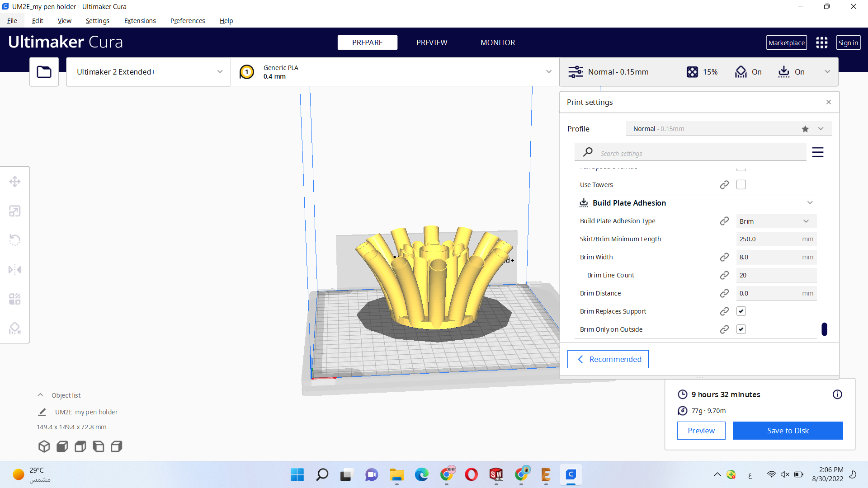868x488 pixels.
Task: Open the Ultimaker 2 Extended+ printer dropdown
Action: [x=148, y=72]
